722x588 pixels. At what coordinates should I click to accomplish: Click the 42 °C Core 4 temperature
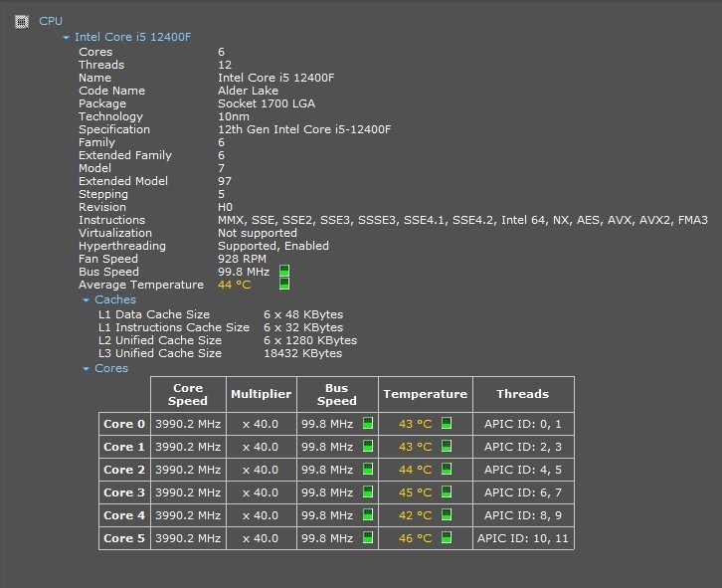[x=416, y=515]
